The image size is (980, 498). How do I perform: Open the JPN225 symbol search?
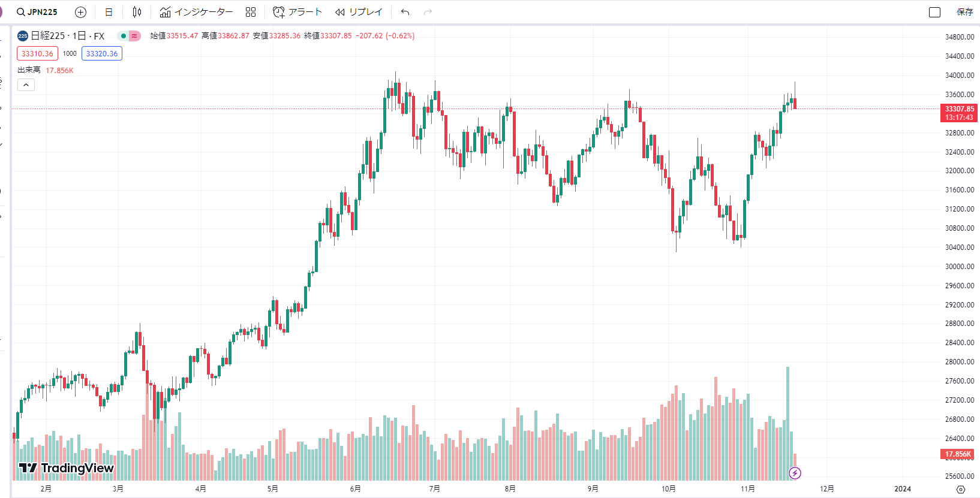(37, 12)
